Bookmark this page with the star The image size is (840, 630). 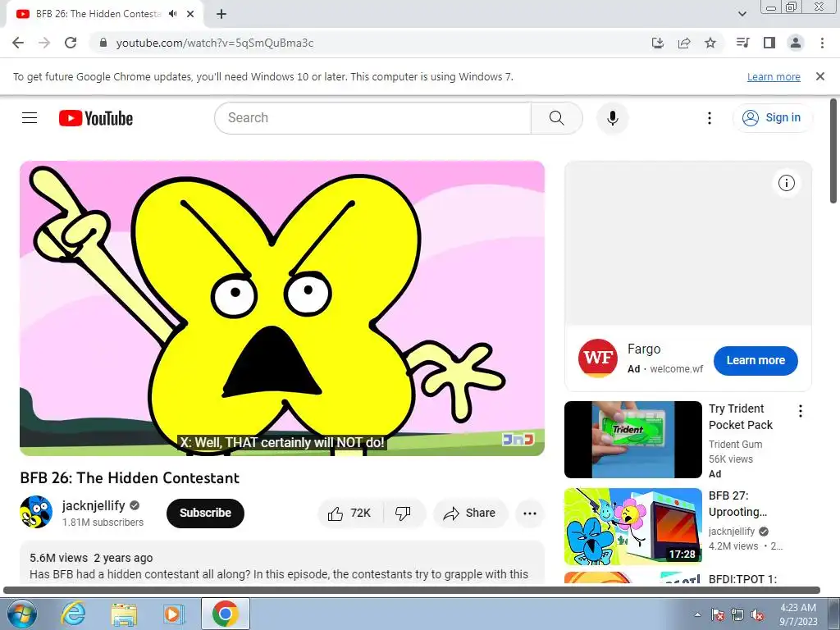[x=710, y=43]
